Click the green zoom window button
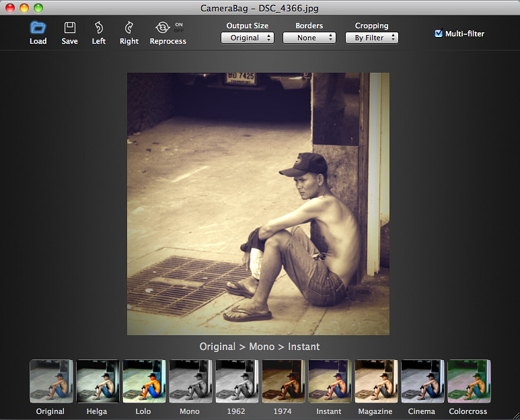520x420 pixels. tap(38, 8)
